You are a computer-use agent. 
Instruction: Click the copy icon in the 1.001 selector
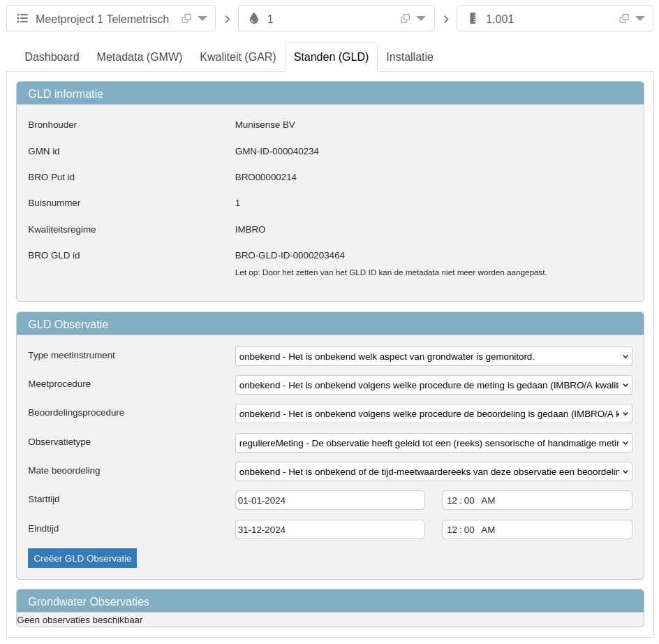coord(624,19)
